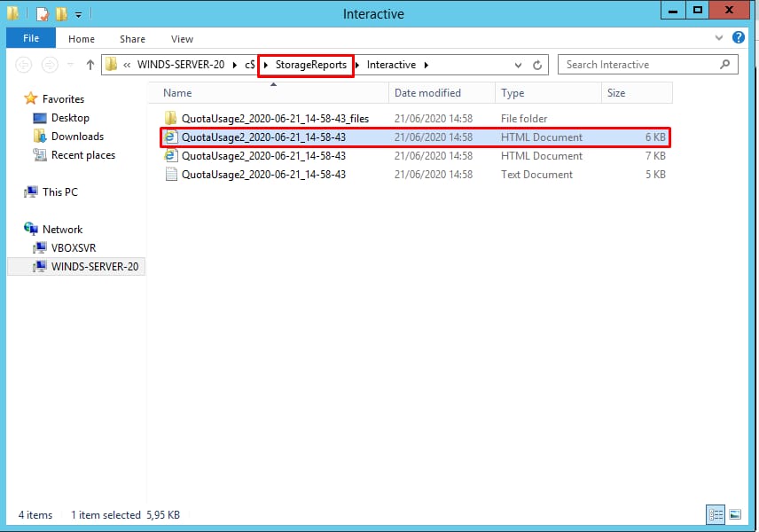Click the ribbon Help question mark
The image size is (759, 532).
pos(739,38)
